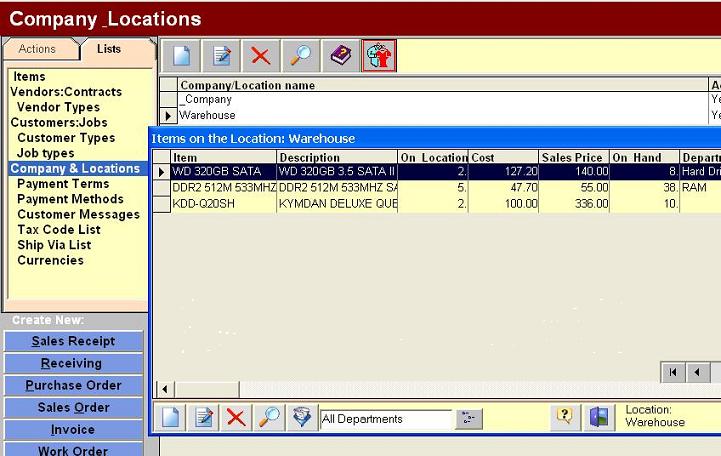Switch to the Actions tab
The width and height of the screenshot is (721, 456).
tap(38, 49)
